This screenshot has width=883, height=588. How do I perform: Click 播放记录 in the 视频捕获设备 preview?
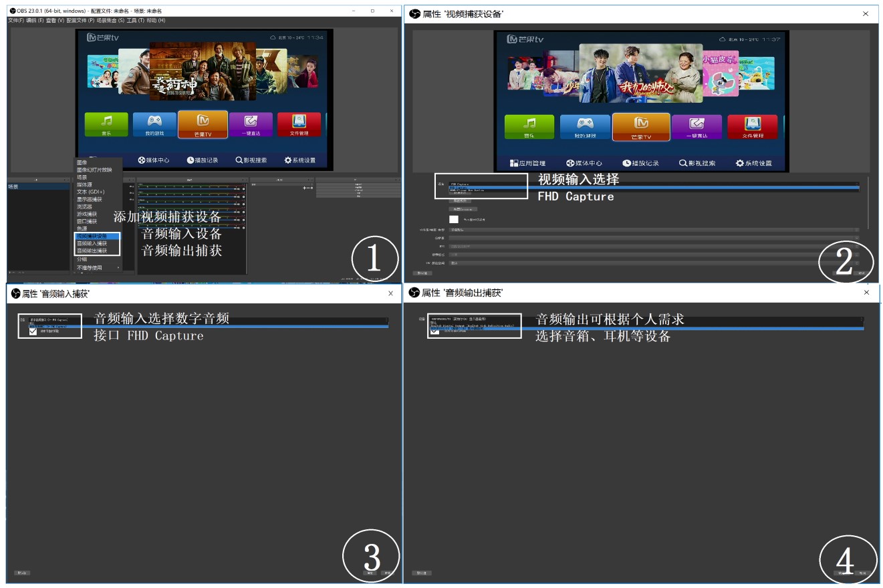point(640,163)
